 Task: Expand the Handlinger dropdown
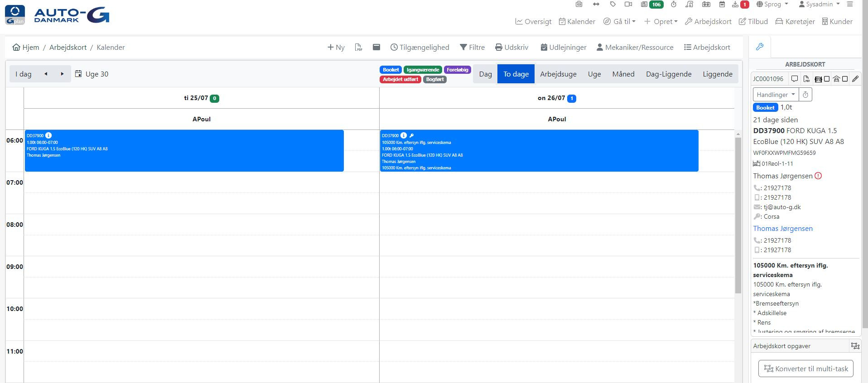pyautogui.click(x=776, y=95)
